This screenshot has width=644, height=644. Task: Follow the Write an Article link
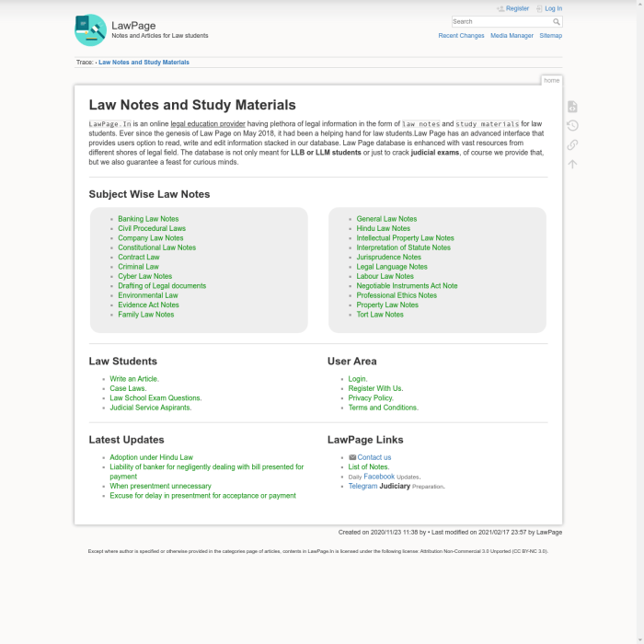pyautogui.click(x=134, y=379)
